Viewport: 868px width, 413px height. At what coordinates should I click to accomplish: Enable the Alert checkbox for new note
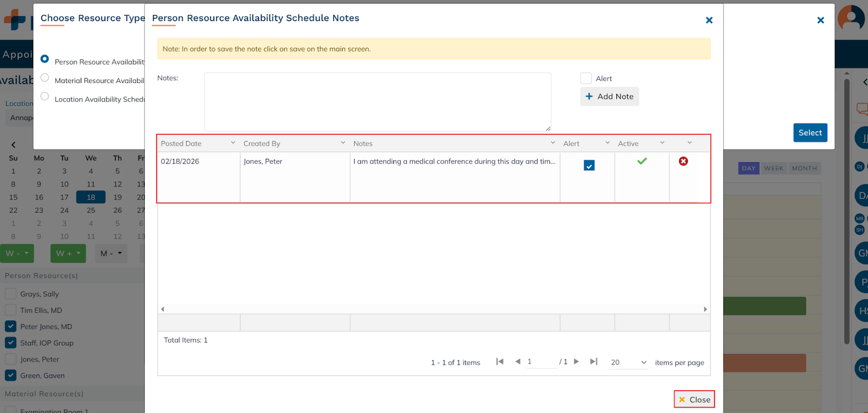pyautogui.click(x=586, y=79)
